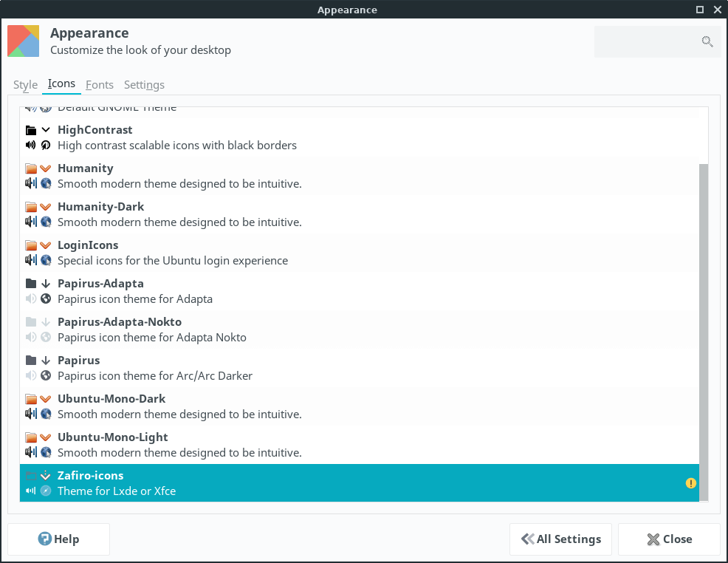728x563 pixels.
Task: Click the Humanity-Dark speaker preview icon
Action: click(x=31, y=222)
